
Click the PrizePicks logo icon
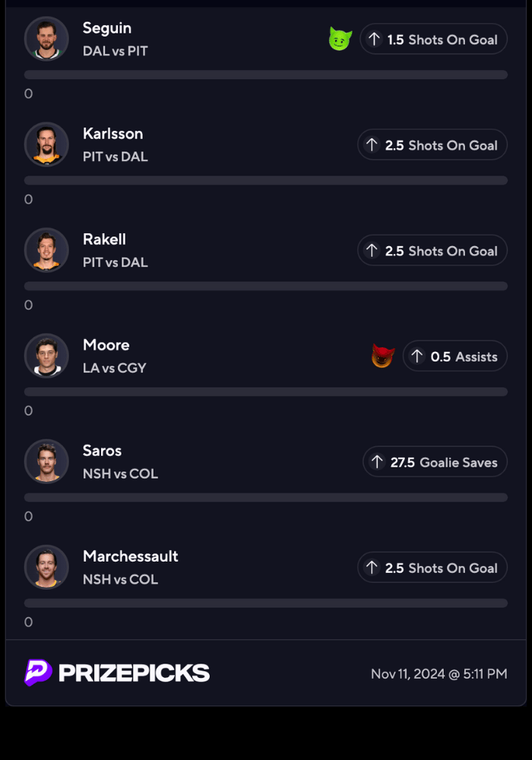(38, 673)
